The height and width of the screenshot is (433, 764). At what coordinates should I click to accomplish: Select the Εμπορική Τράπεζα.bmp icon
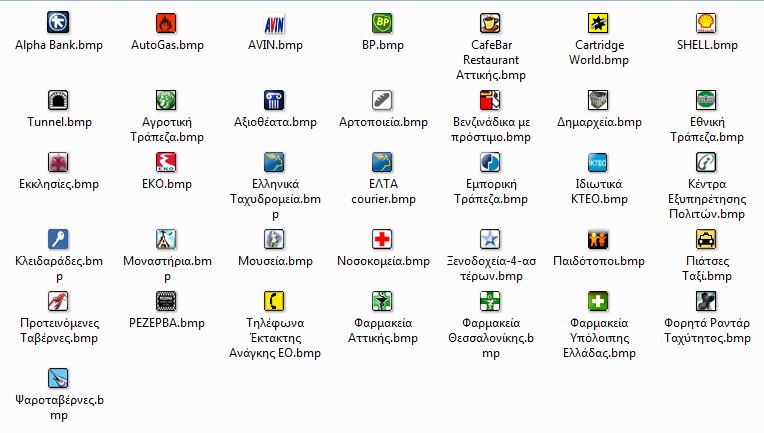(x=490, y=162)
